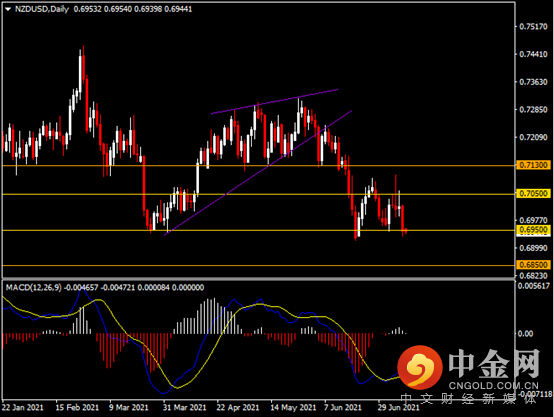554x417 pixels.
Task: Select the 0.70500 price level label
Action: click(x=533, y=194)
